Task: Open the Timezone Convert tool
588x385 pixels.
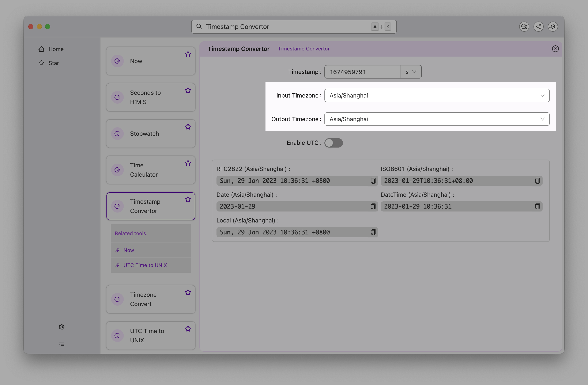Action: pyautogui.click(x=151, y=299)
